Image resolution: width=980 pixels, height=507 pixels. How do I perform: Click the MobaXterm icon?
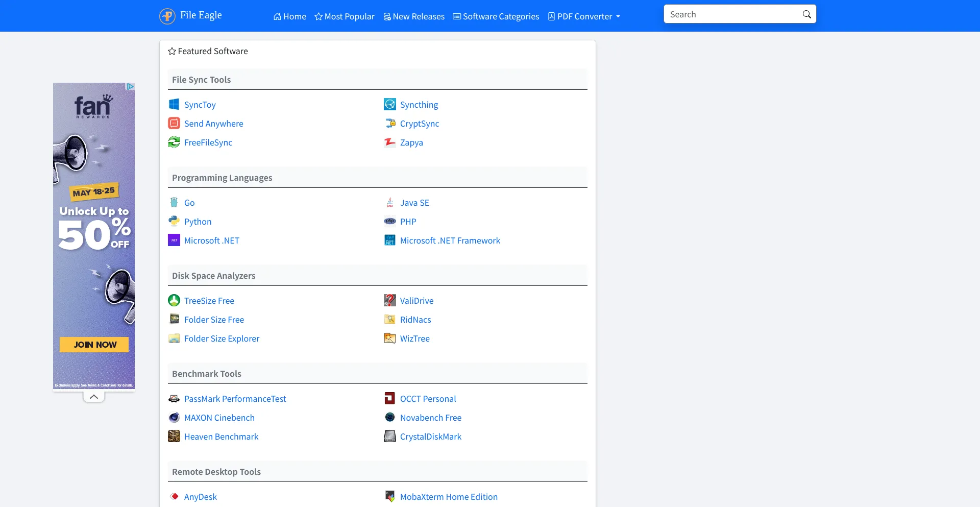tap(390, 496)
